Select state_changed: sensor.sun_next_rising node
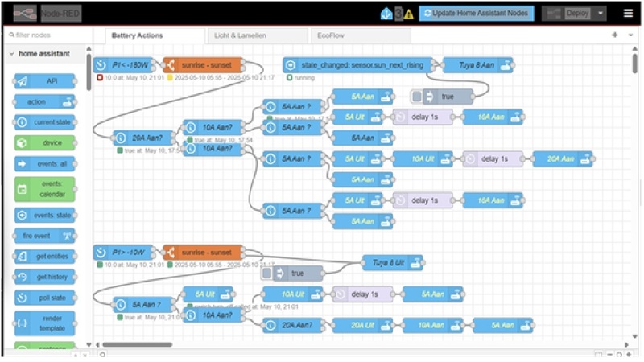The image size is (644, 362). pyautogui.click(x=357, y=65)
